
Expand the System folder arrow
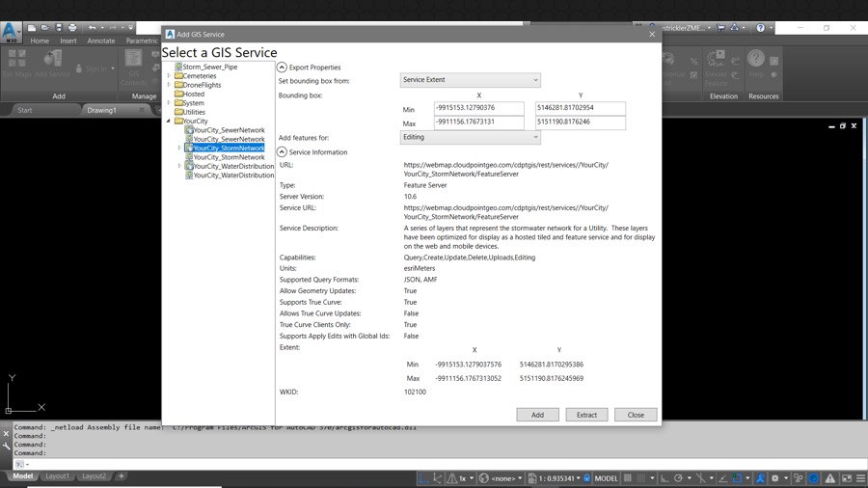(x=169, y=103)
